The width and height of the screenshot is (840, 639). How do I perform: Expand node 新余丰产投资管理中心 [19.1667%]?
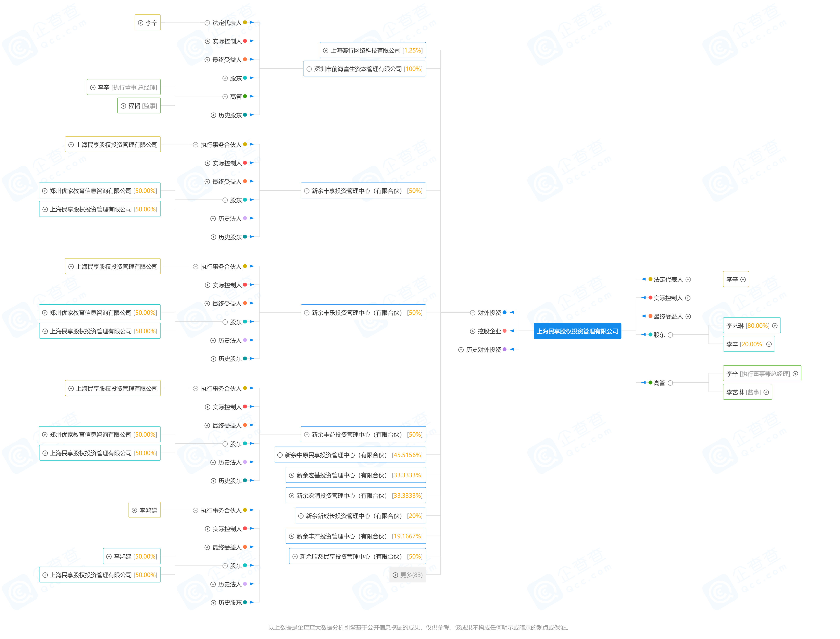(x=292, y=536)
